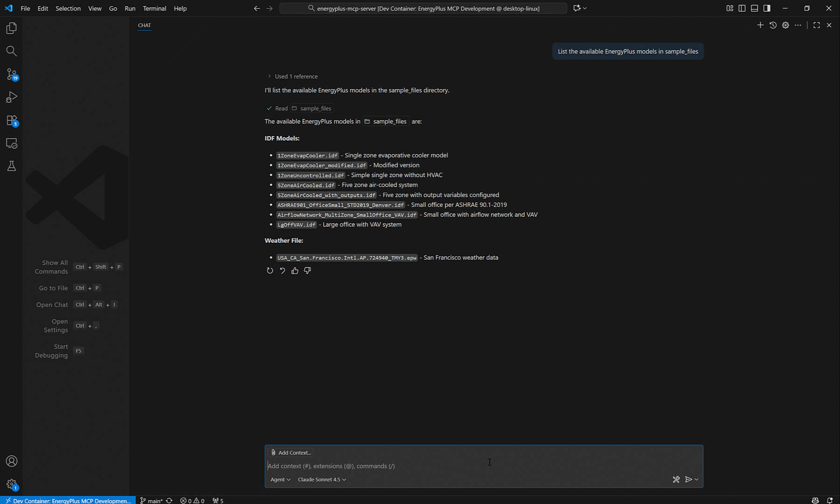
Task: Give thumbs down on the assistant response
Action: coord(307,271)
